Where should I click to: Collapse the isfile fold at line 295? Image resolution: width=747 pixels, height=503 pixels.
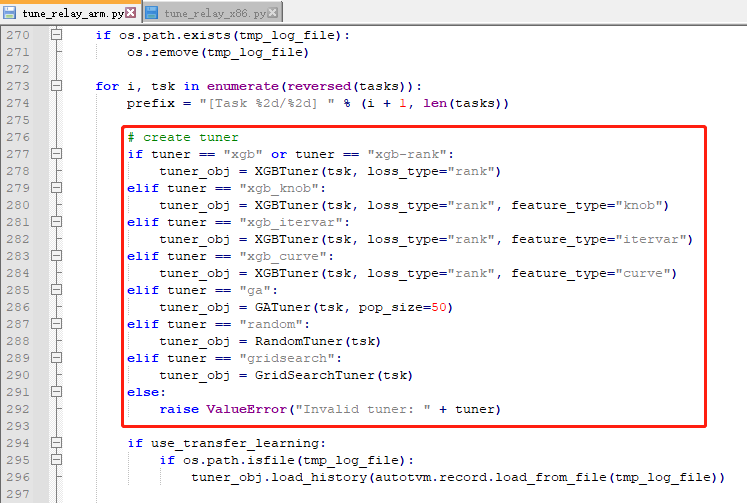pos(56,460)
